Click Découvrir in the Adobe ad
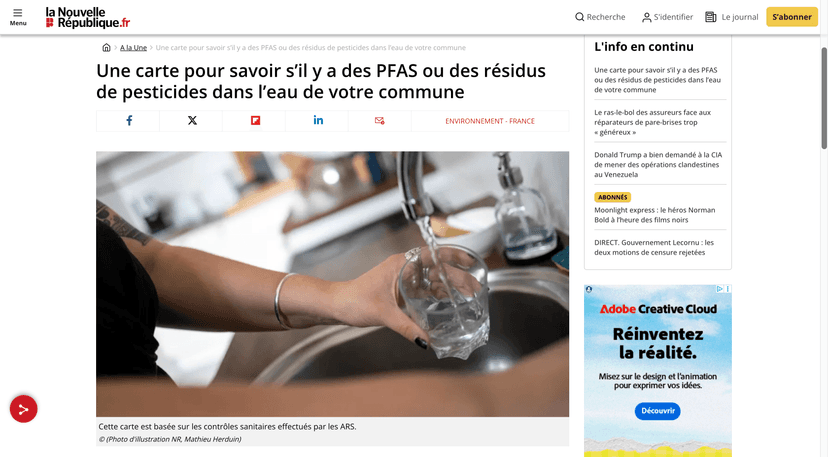This screenshot has height=457, width=828. (x=657, y=411)
